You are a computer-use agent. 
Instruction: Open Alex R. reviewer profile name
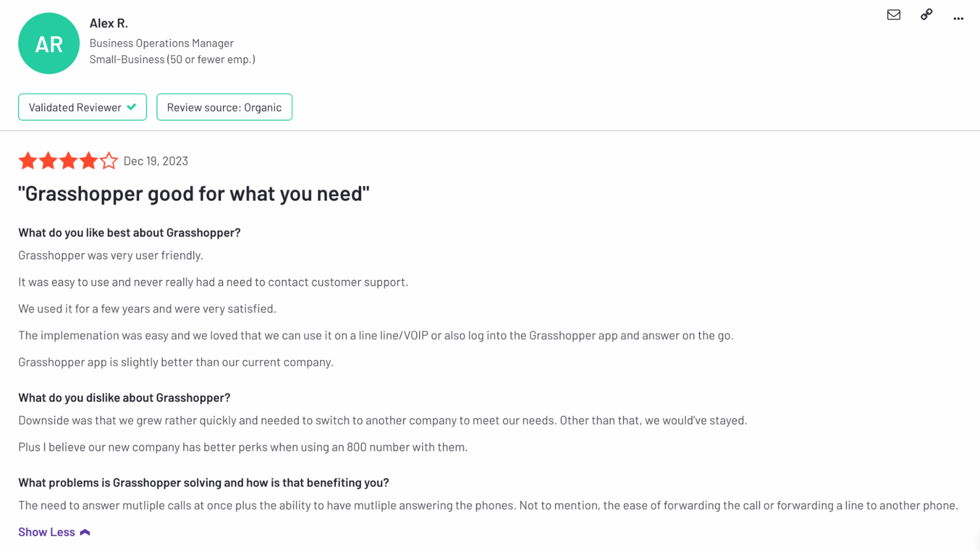tap(108, 23)
